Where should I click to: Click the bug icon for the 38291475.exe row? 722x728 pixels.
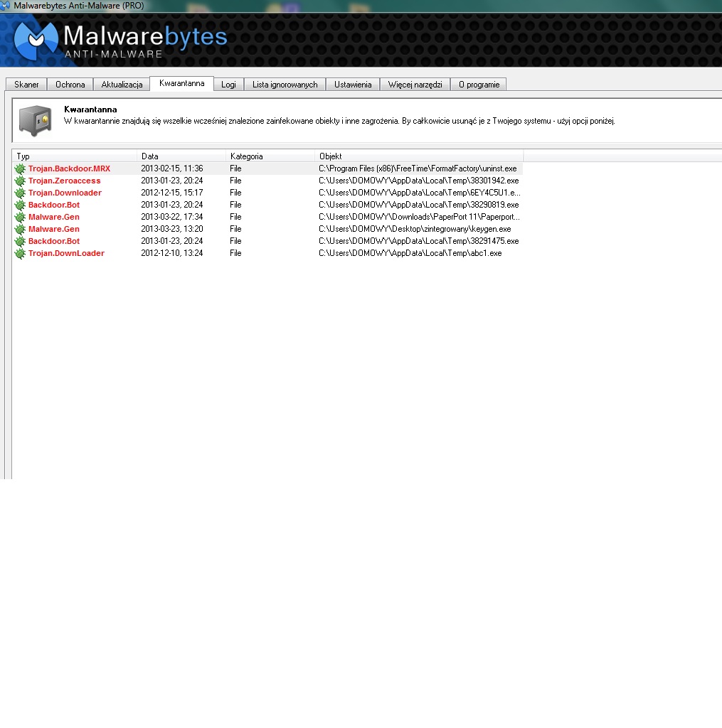20,241
